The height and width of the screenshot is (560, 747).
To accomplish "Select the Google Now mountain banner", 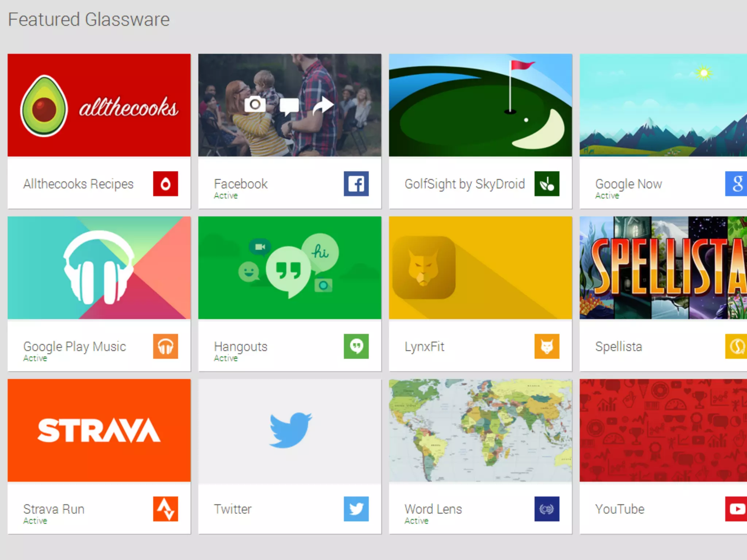I will coord(663,105).
